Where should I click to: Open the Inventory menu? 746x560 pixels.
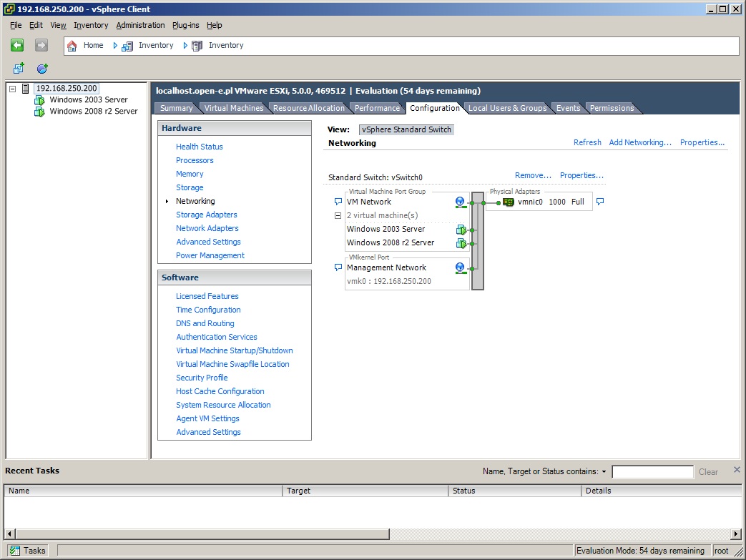[91, 25]
